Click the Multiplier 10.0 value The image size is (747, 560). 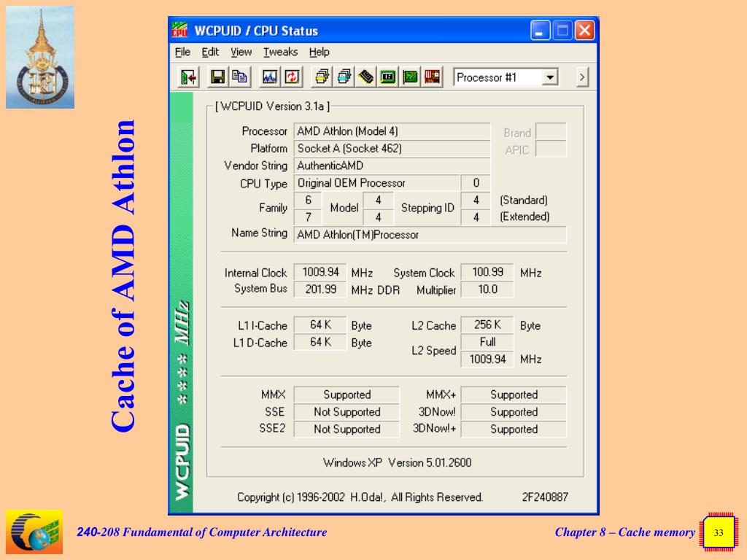(487, 289)
